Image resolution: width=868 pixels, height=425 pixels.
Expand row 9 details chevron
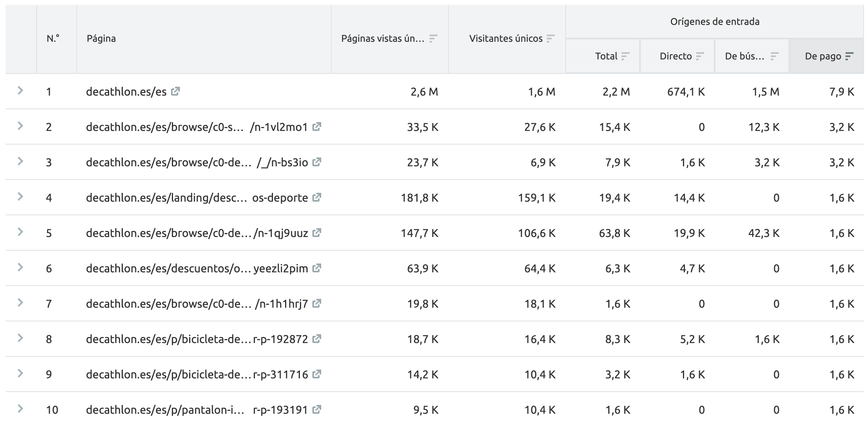tap(20, 374)
